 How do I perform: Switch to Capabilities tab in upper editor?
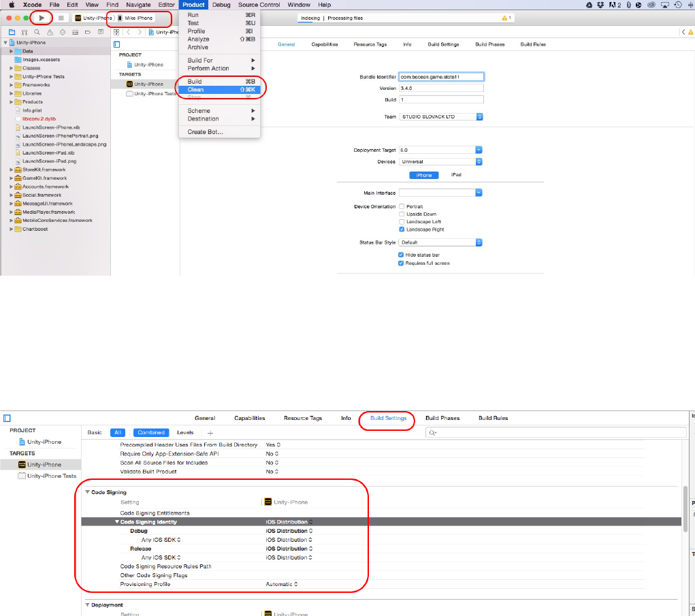(x=325, y=44)
